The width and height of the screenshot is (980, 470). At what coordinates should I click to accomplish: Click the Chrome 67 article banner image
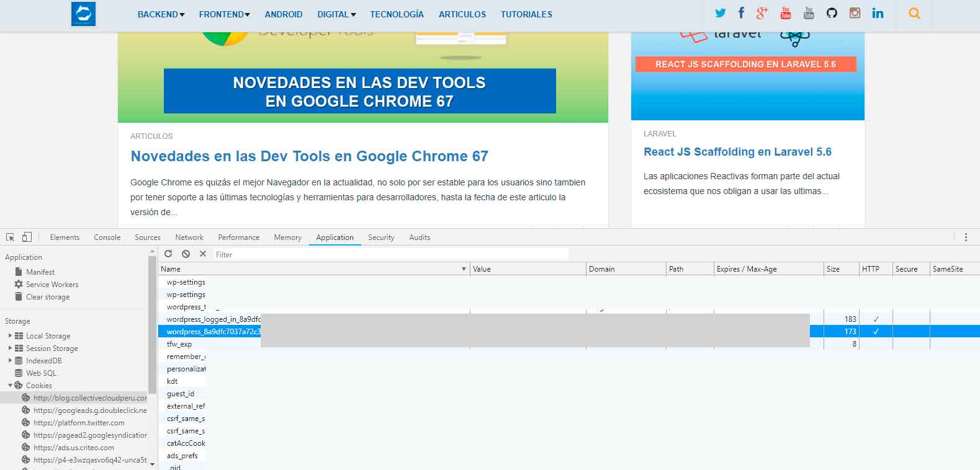pyautogui.click(x=363, y=77)
